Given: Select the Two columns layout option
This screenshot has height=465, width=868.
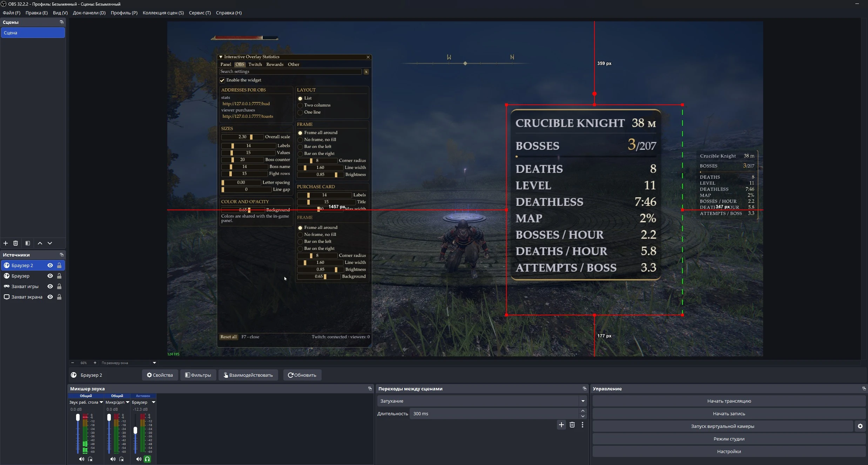Looking at the screenshot, I should pyautogui.click(x=300, y=105).
